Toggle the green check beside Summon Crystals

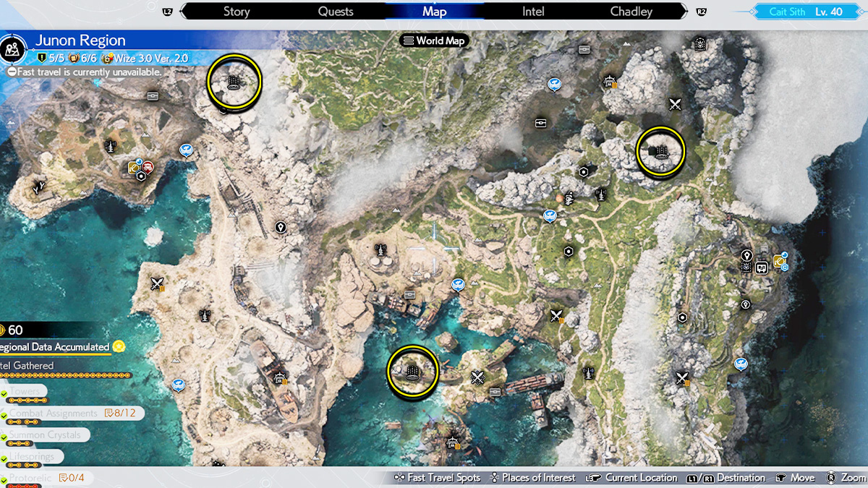pos(4,436)
